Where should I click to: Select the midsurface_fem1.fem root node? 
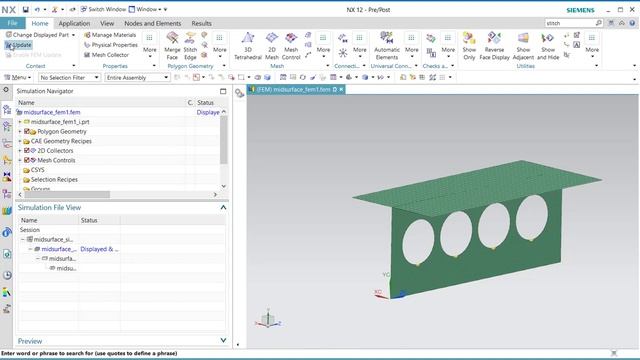52,112
